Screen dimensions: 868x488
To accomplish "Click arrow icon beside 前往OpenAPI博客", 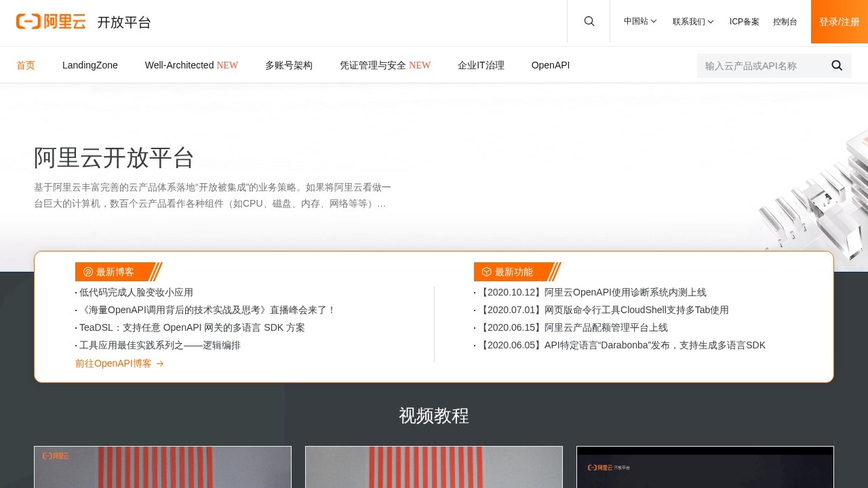I will tap(160, 364).
